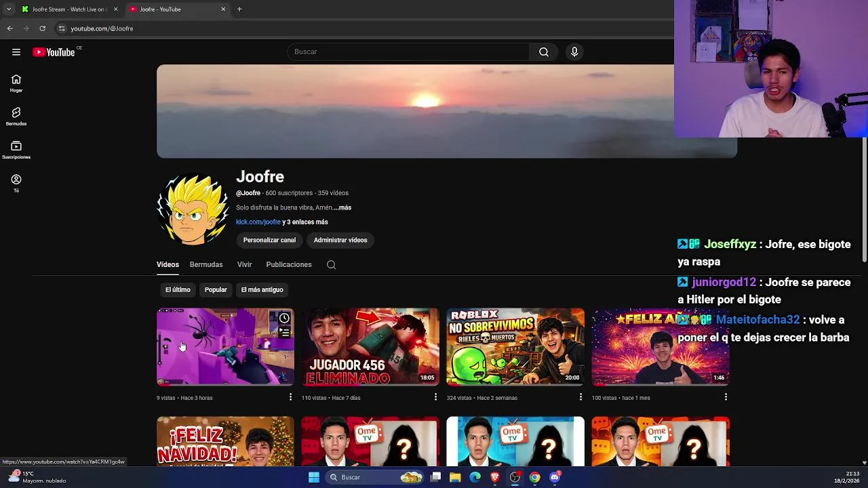Open Bermudas shorts in the sidebar
This screenshot has height=488, width=868.
[x=16, y=117]
